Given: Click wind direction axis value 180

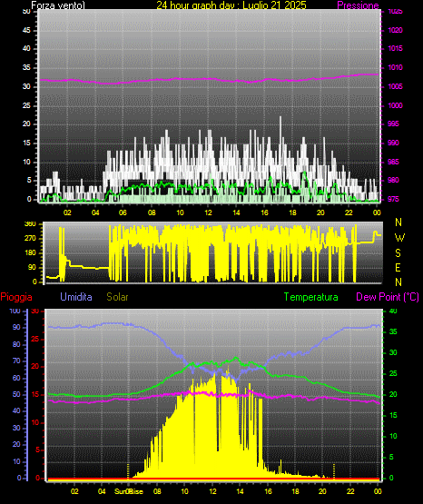Looking at the screenshot, I should 30,253.
